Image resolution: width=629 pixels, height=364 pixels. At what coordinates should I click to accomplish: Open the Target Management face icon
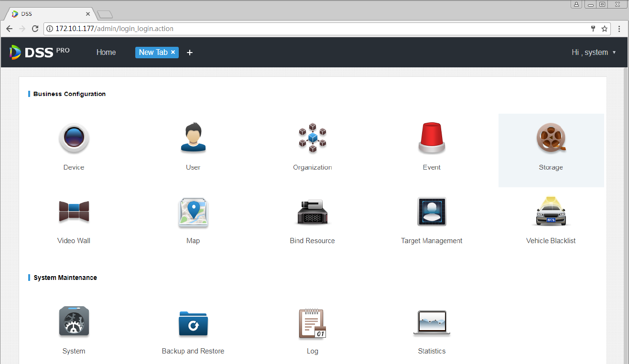pos(432,212)
